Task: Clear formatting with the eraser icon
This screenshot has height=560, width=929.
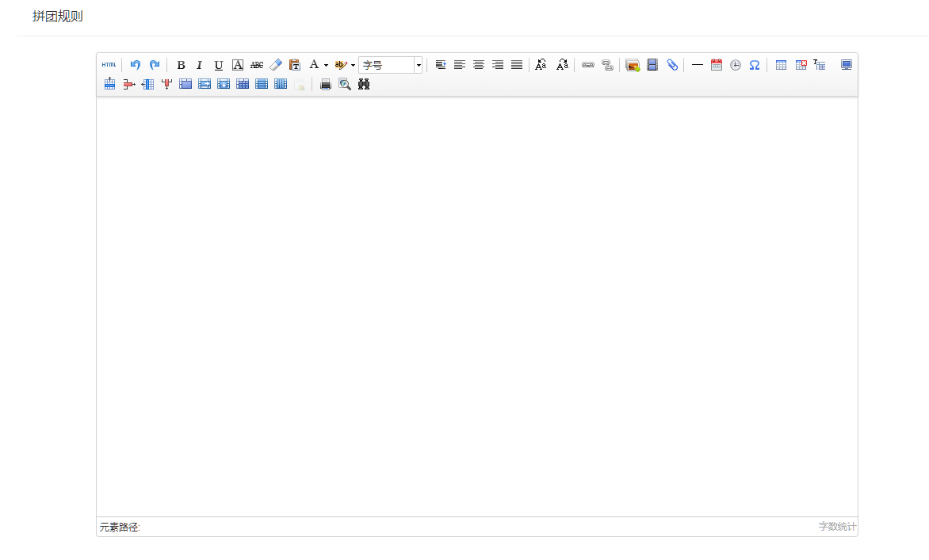Action: (x=276, y=65)
